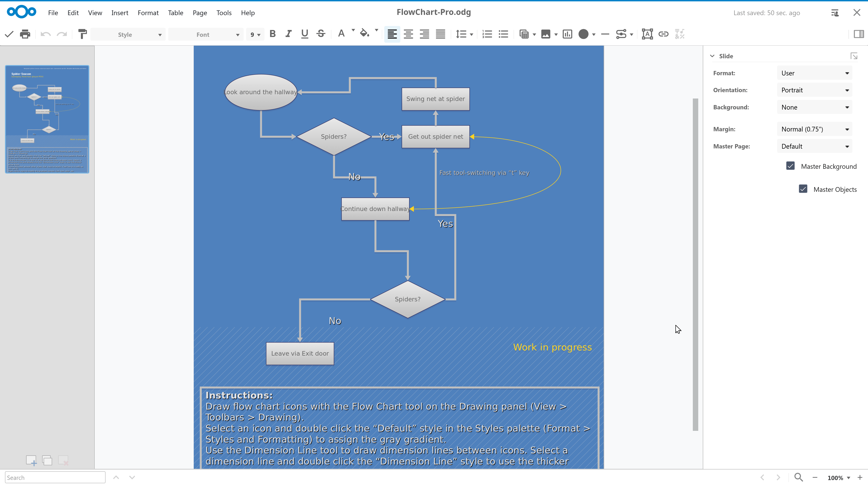Open the highlight color dropdown arrow
This screenshot has height=488, width=868.
376,30
